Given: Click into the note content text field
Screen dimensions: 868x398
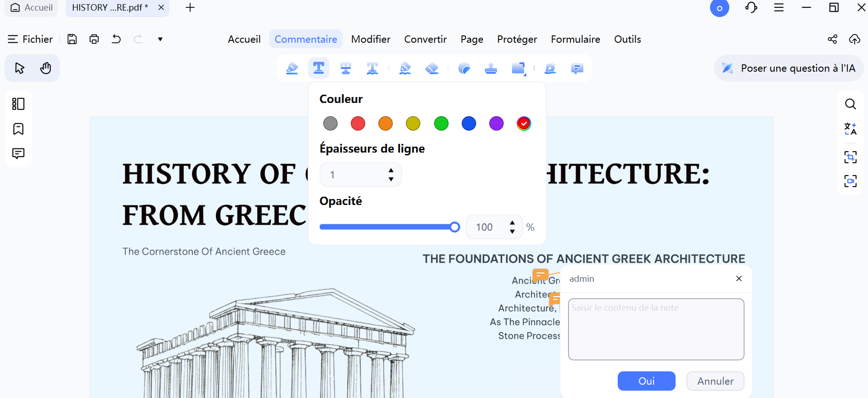Looking at the screenshot, I should (x=656, y=329).
